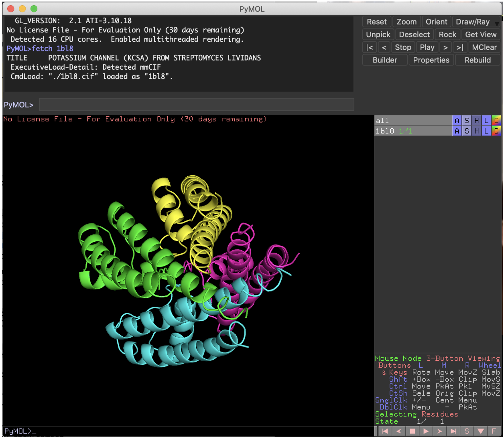Viewport: 504px width, 445px height.
Task: Open Label menu for the 1bl8 object
Action: (486, 131)
